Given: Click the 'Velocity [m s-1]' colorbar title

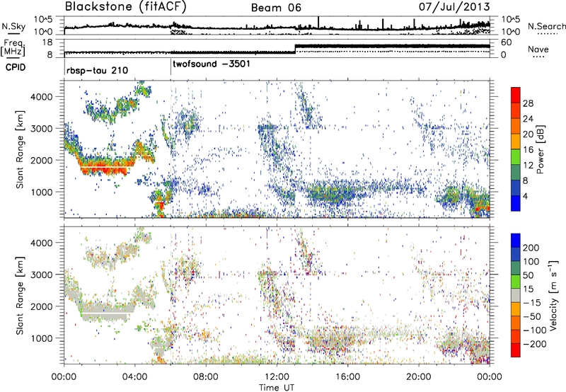Looking at the screenshot, I should (553, 295).
